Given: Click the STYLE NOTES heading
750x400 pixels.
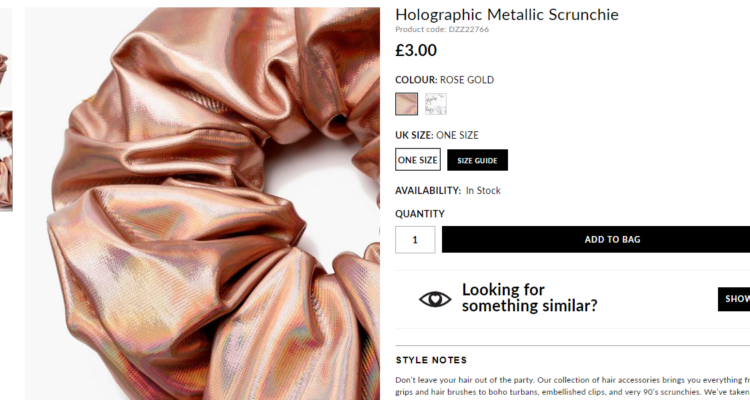Looking at the screenshot, I should pyautogui.click(x=431, y=360).
